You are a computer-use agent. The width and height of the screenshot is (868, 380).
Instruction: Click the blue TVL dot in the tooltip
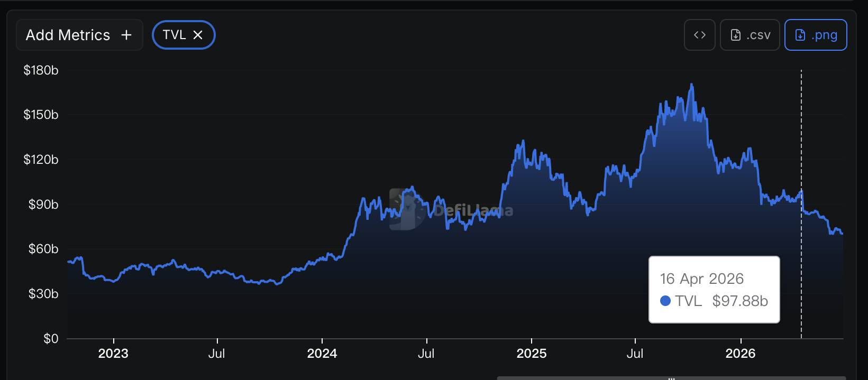point(665,301)
